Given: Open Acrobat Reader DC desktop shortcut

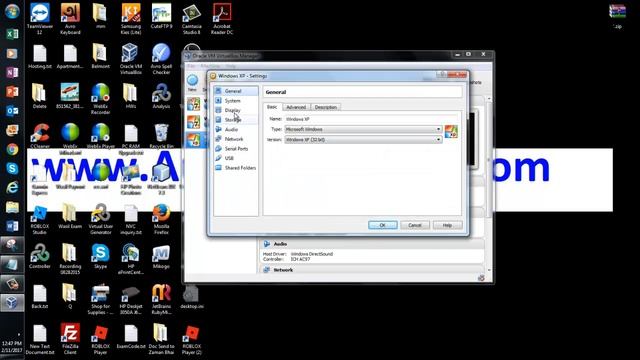Looking at the screenshot, I should (x=222, y=18).
